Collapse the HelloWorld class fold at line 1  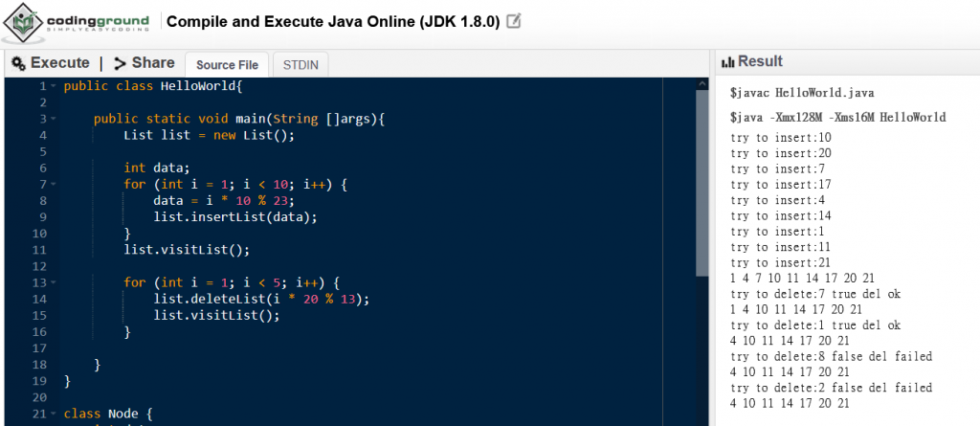pyautogui.click(x=54, y=86)
